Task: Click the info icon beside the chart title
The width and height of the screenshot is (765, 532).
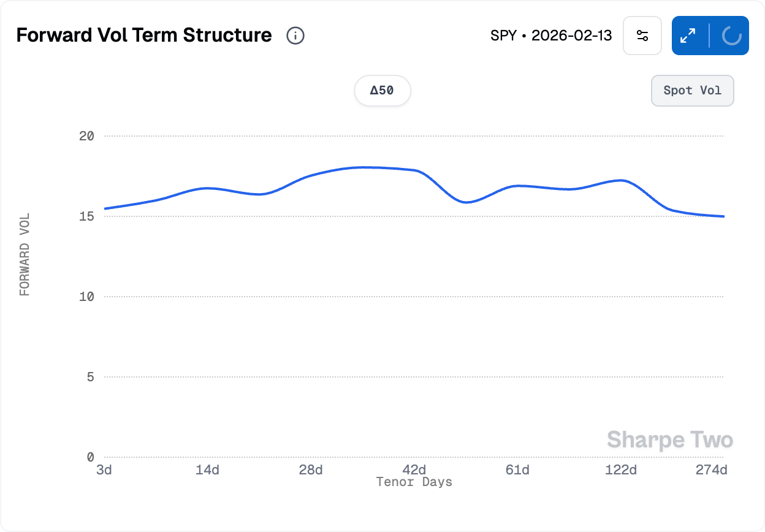Action: (295, 36)
